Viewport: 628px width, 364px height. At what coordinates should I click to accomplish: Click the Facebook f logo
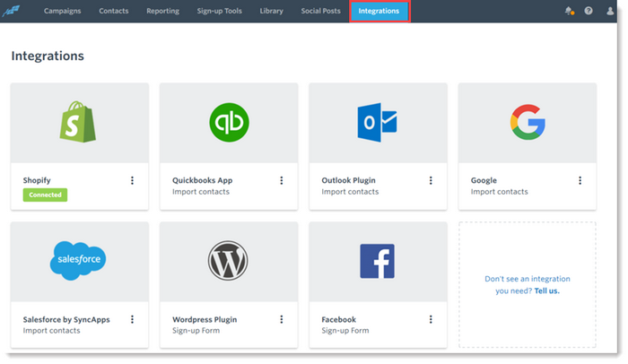(377, 261)
